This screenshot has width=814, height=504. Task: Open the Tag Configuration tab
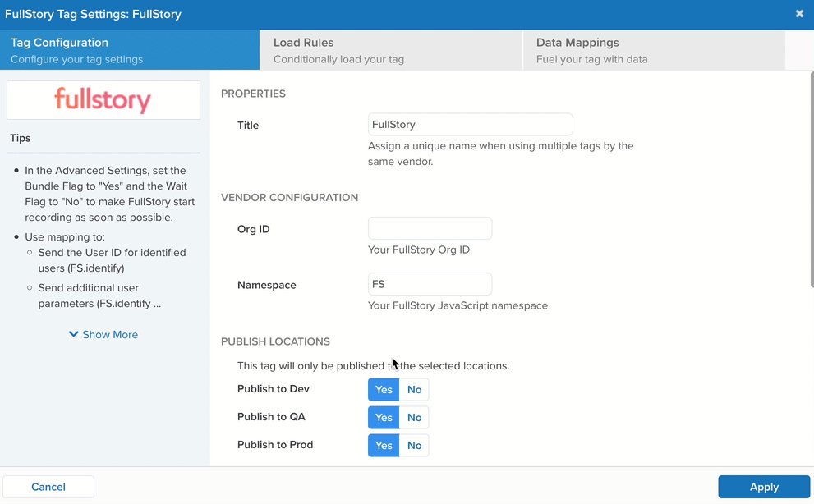pyautogui.click(x=130, y=50)
